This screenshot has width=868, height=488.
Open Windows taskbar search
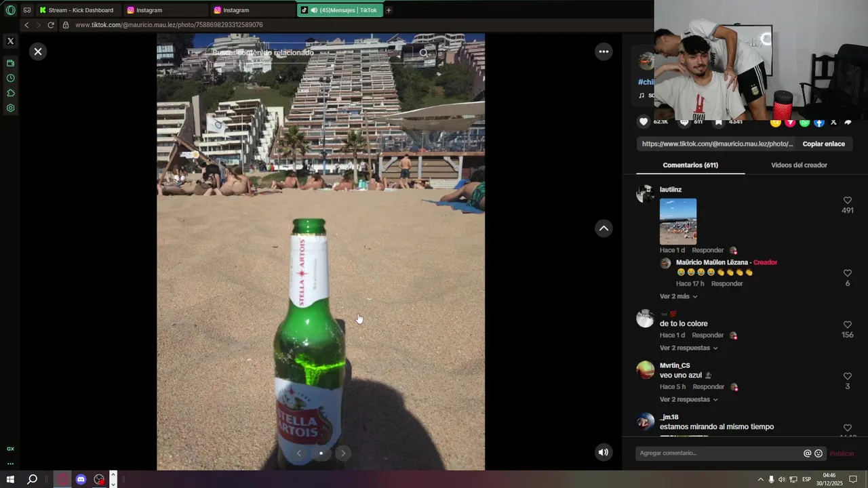pos(32,479)
